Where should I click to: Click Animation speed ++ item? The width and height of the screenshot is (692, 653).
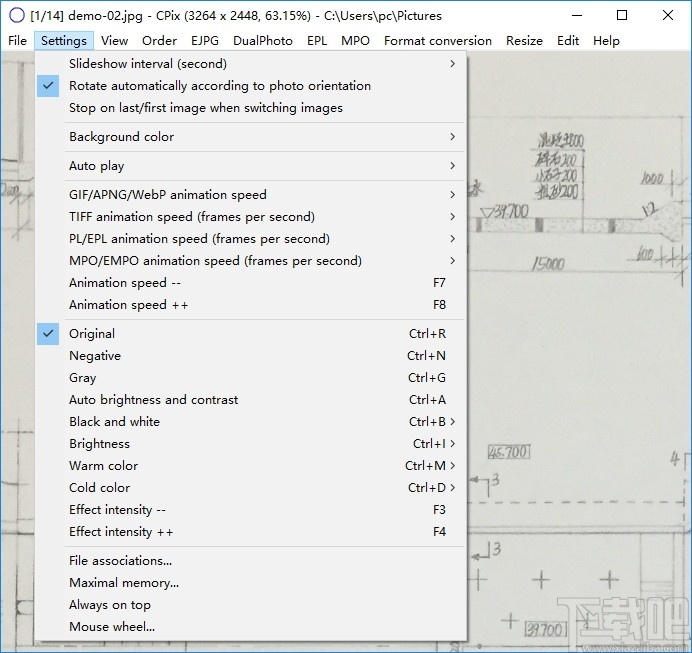coord(128,305)
